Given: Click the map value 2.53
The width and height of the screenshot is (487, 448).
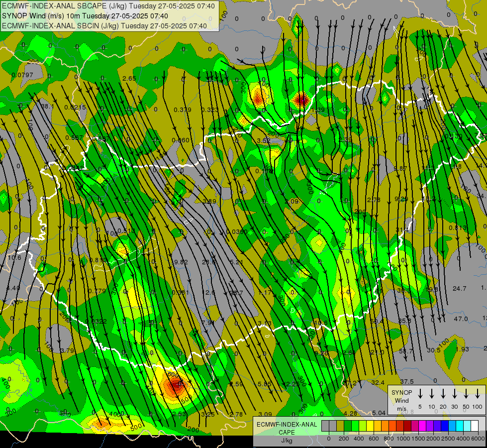Looking at the screenshot, I should click(179, 414).
